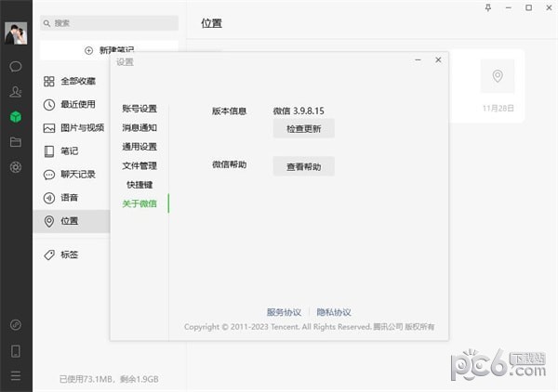Select 关于微信 tab in settings
This screenshot has height=392, width=558.
click(139, 203)
